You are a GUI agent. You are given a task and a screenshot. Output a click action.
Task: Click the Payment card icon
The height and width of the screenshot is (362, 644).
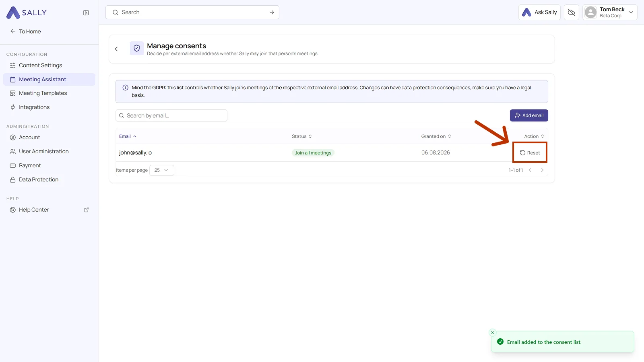point(13,165)
